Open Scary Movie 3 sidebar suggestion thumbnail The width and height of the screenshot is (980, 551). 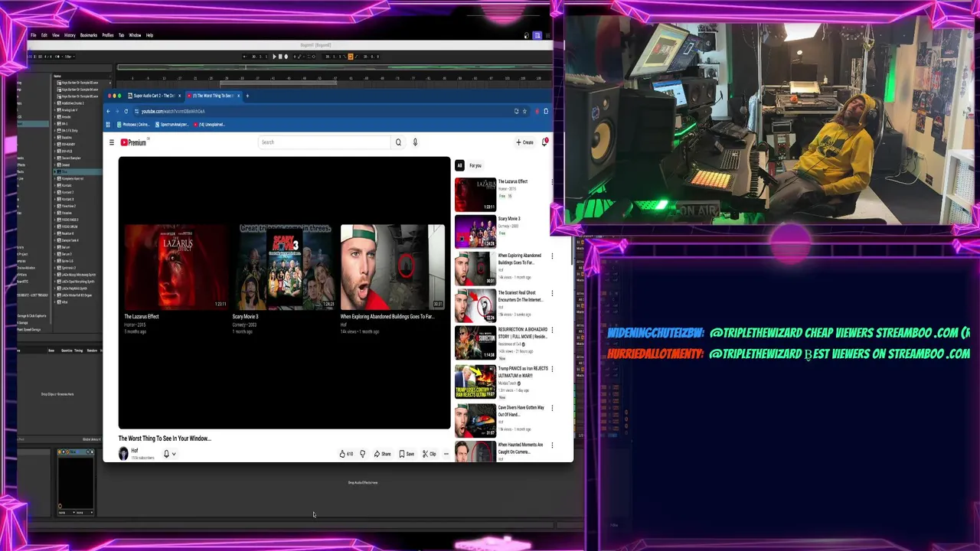(475, 232)
